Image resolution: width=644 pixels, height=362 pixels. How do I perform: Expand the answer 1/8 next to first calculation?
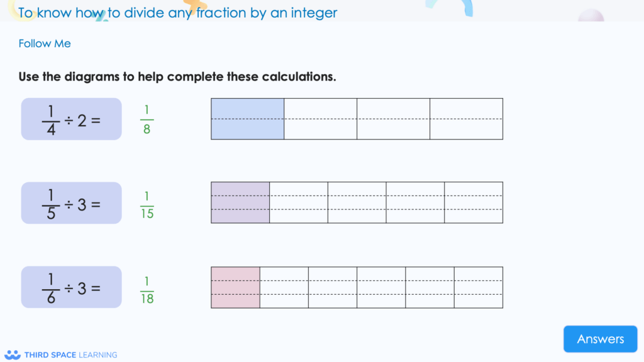[x=145, y=119]
